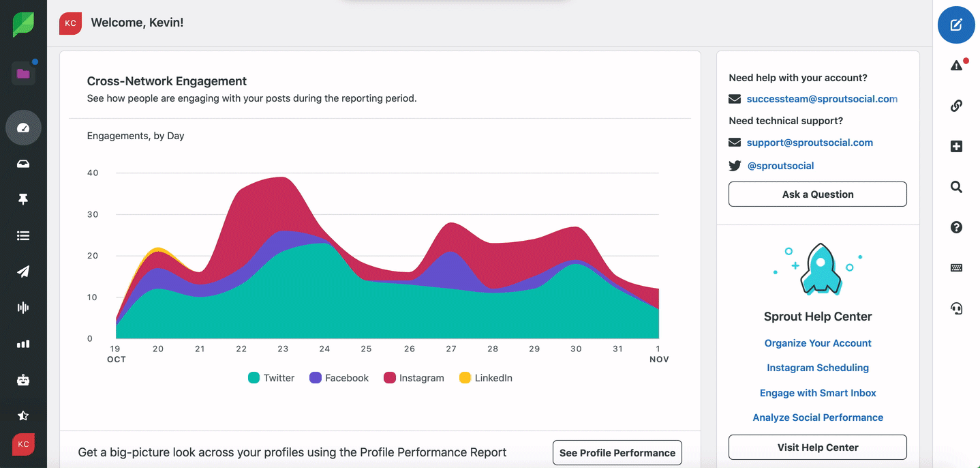Viewport: 980px width, 468px height.
Task: Open the bot automation icon in sidebar
Action: (x=23, y=380)
